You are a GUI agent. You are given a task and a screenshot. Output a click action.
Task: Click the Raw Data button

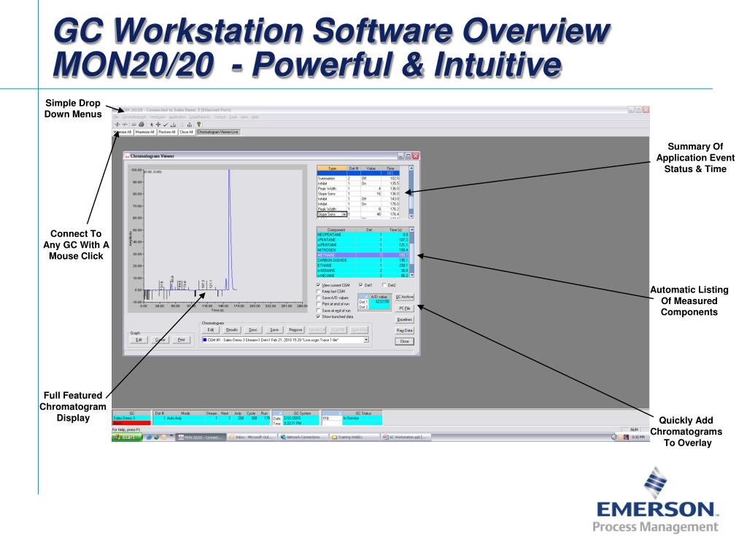click(x=404, y=330)
